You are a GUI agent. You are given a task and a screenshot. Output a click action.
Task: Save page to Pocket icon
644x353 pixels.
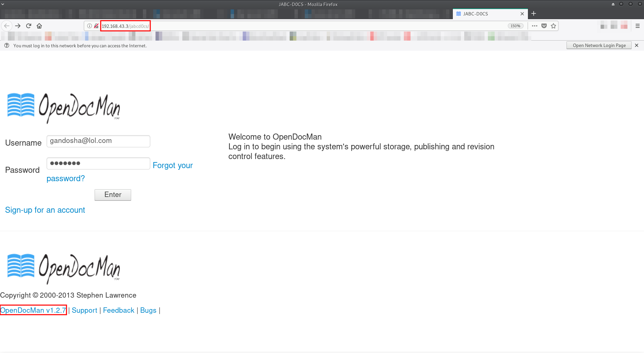point(544,26)
